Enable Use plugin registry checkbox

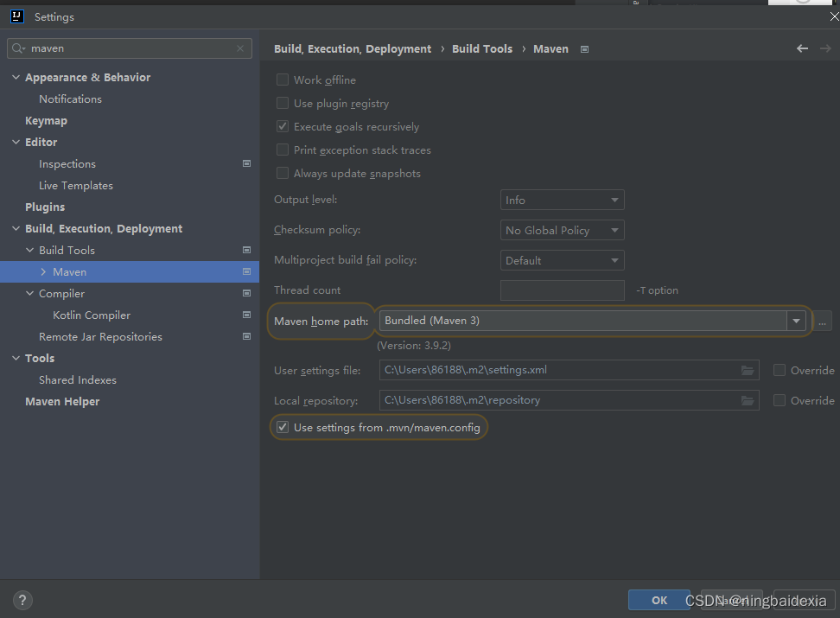tap(283, 103)
